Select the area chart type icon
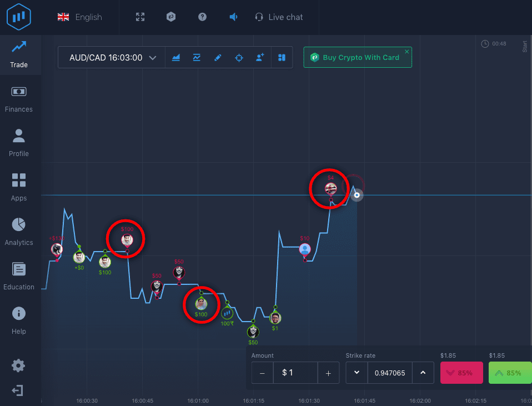Image resolution: width=532 pixels, height=406 pixels. 175,57
